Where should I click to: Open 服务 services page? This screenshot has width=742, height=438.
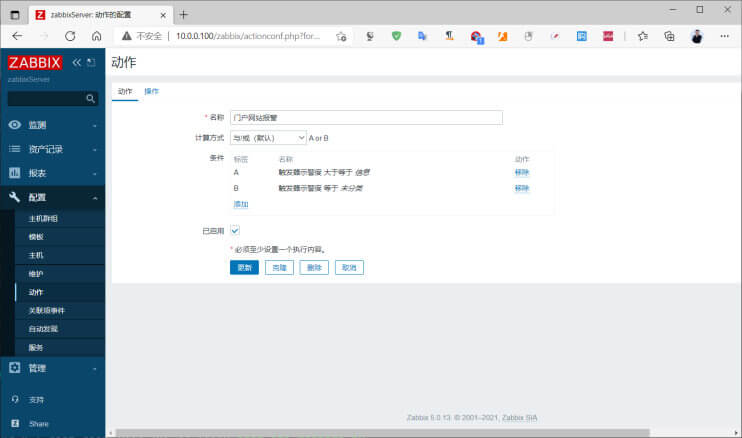[x=36, y=348]
